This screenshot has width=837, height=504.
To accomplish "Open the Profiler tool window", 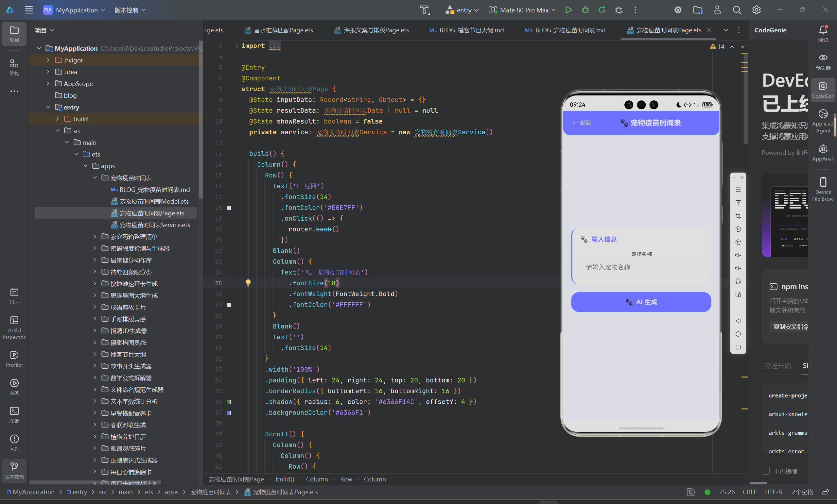I will [14, 359].
